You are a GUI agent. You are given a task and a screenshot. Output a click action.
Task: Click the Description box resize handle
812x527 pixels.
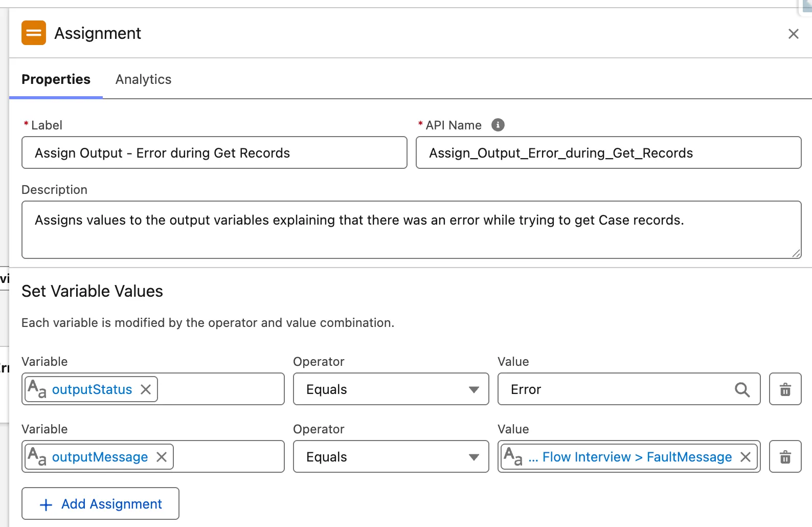[796, 253]
